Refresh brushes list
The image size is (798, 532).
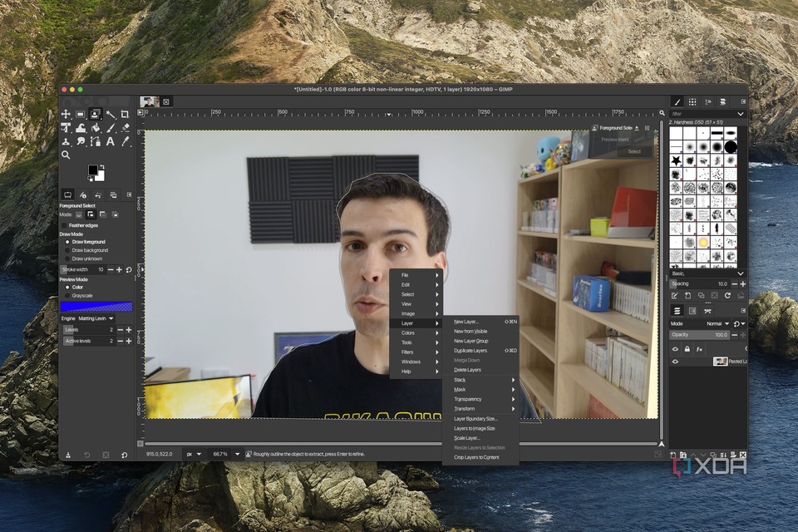[727, 296]
